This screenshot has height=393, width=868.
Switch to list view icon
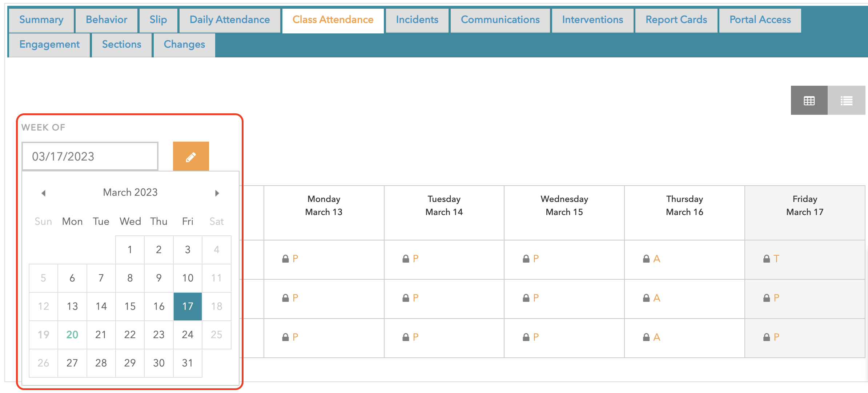[846, 101]
